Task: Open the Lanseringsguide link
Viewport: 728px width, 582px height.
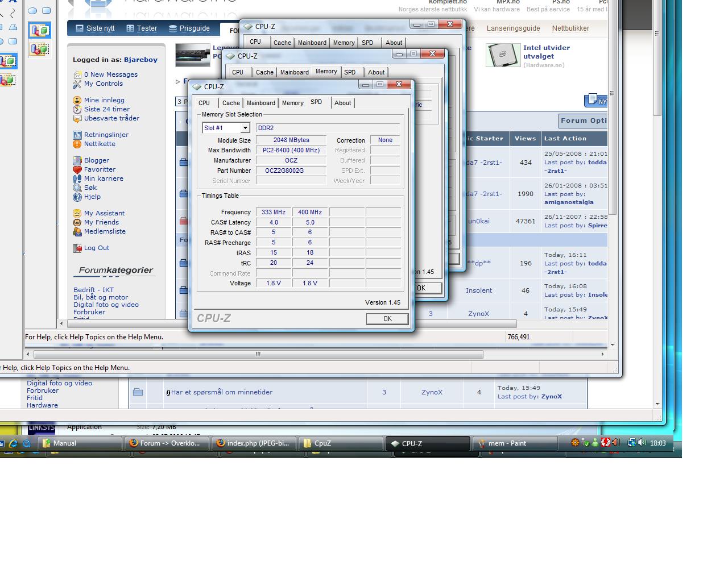Action: [x=513, y=28]
